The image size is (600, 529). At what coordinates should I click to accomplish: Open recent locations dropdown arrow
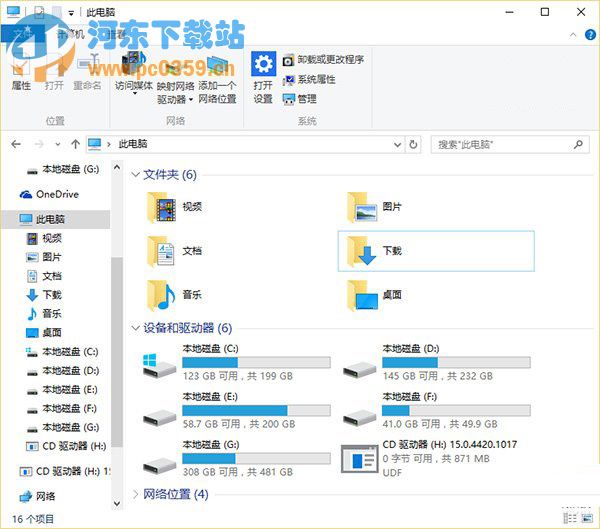(57, 145)
